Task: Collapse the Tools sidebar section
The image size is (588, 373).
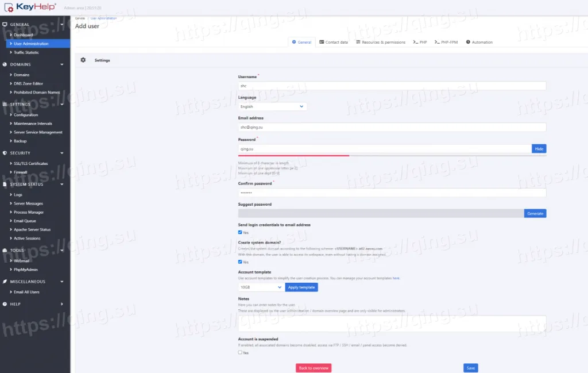Action: 62,250
